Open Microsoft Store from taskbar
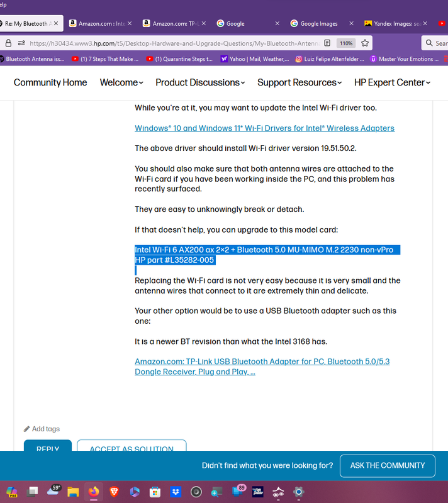The image size is (448, 503). 155,492
